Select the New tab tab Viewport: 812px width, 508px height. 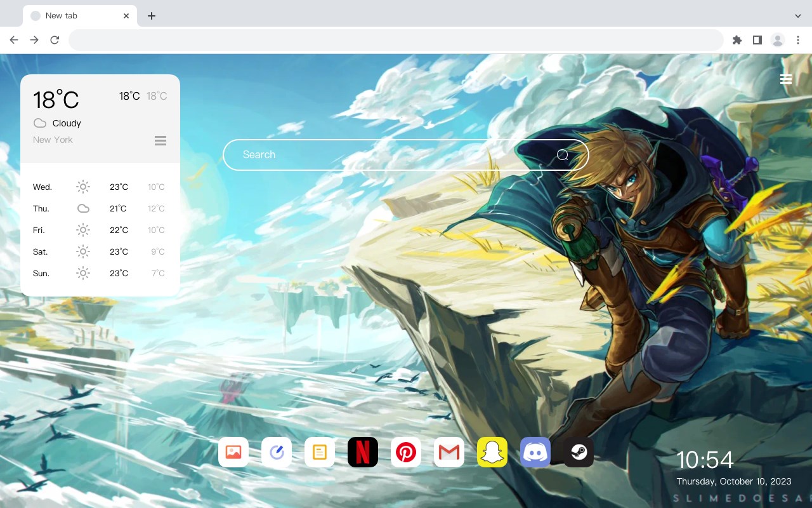coord(79,16)
